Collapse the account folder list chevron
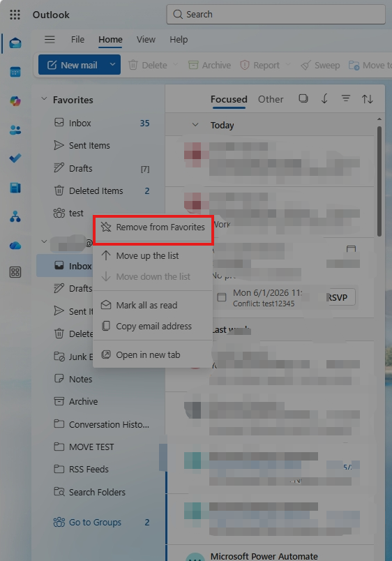This screenshot has height=561, width=392. point(44,241)
